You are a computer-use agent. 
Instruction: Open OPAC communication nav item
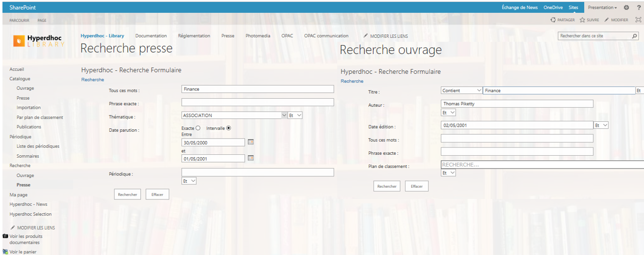(x=326, y=36)
